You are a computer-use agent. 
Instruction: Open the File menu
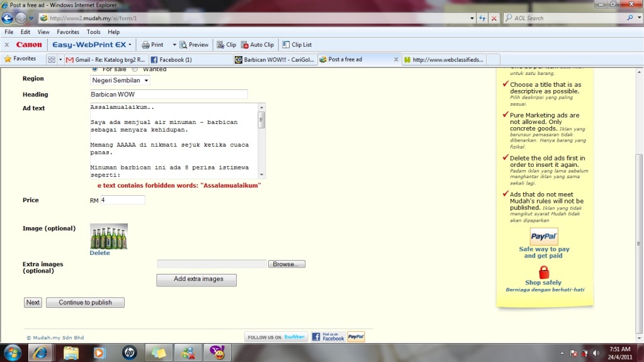(9, 32)
